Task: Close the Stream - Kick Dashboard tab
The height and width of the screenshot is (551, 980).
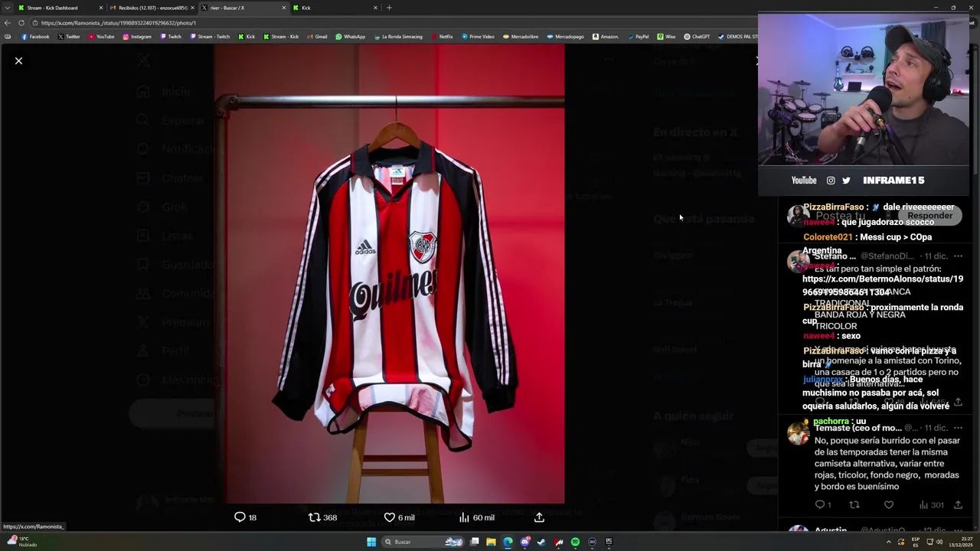Action: tap(100, 8)
